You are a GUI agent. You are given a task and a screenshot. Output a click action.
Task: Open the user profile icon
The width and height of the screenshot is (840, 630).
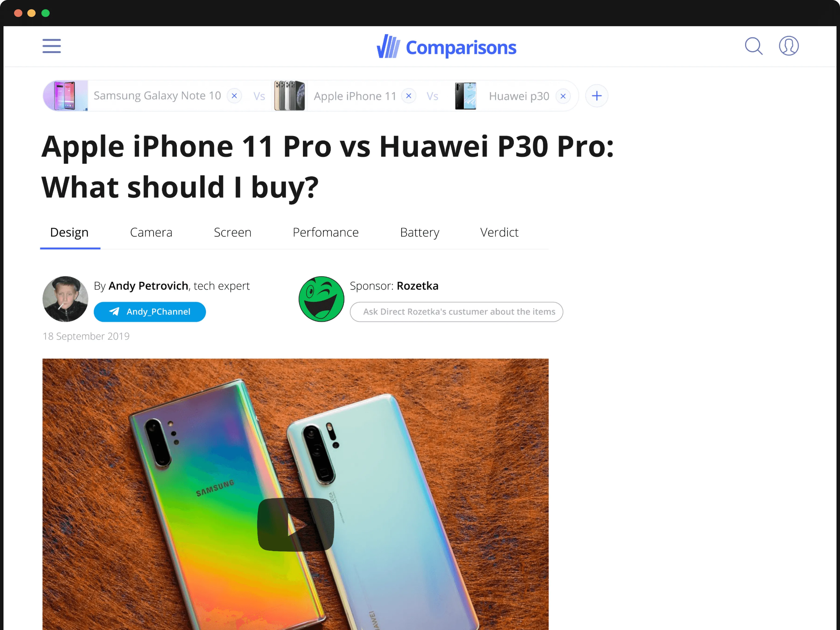pos(789,46)
